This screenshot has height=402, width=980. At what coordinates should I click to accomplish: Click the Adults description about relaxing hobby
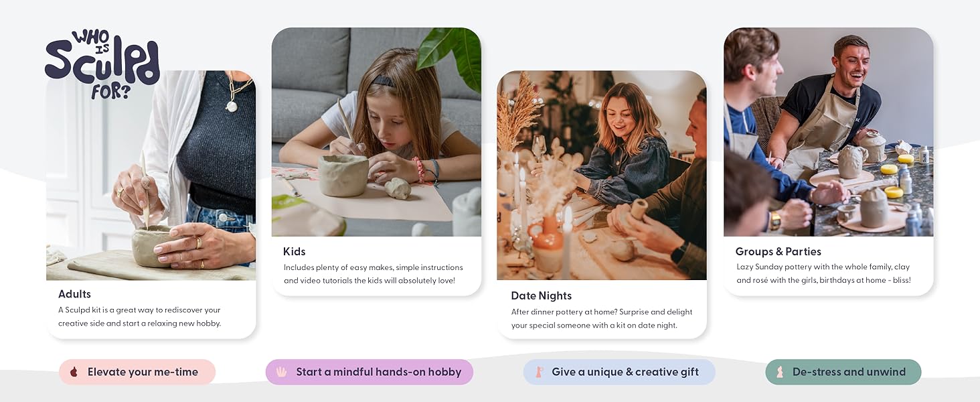coord(139,317)
